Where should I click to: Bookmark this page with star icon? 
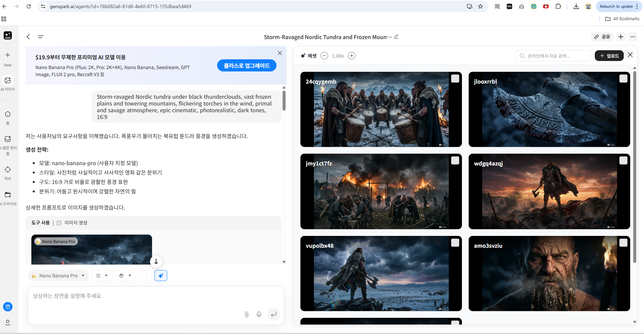[480, 6]
